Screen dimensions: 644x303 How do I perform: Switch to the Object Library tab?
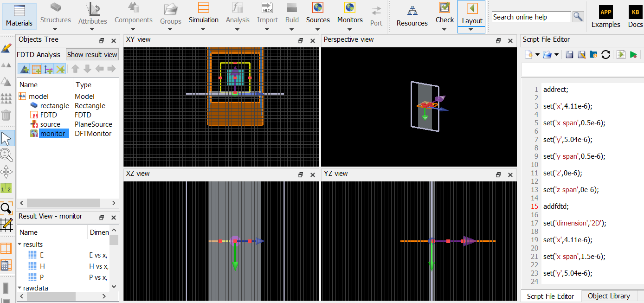(x=609, y=296)
